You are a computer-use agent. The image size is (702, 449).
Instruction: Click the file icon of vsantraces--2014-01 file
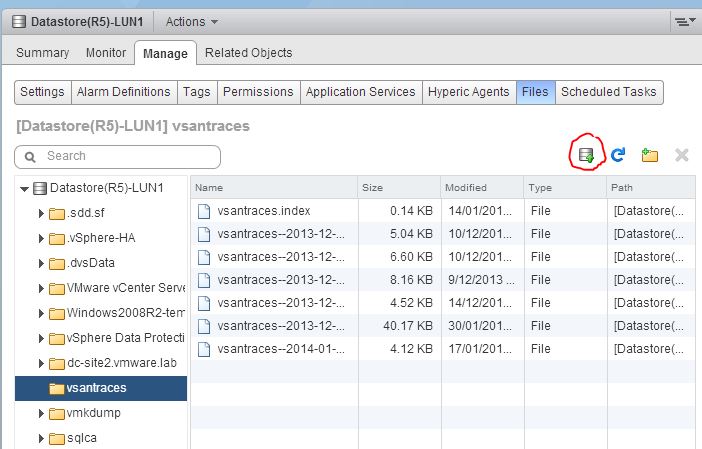204,349
